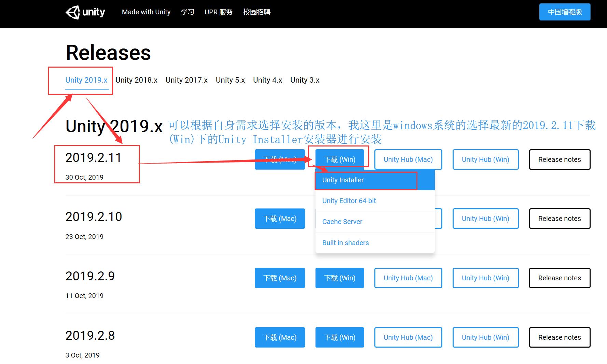The image size is (607, 364).
Task: Click the Unity logo in the navigation bar
Action: 85,12
